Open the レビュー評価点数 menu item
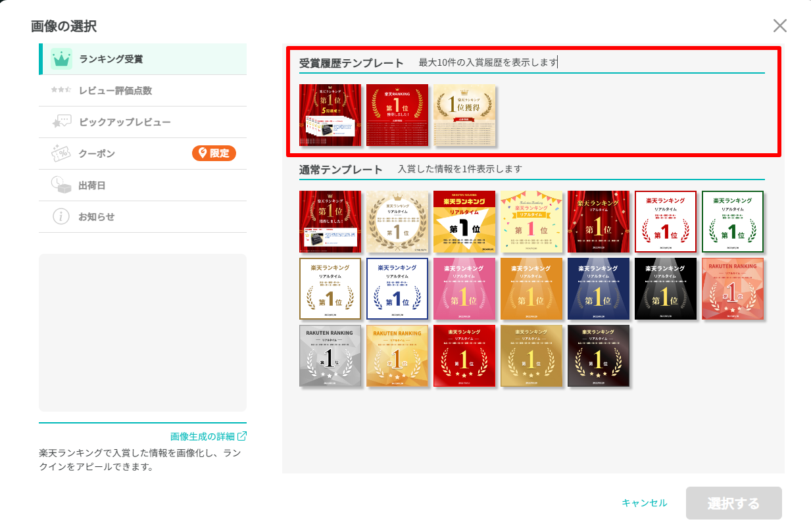This screenshot has height=532, width=811. click(115, 91)
